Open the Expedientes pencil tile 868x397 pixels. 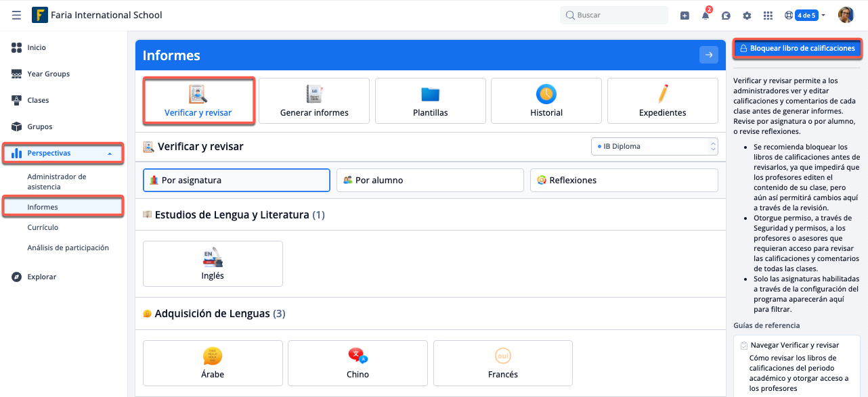tap(662, 101)
